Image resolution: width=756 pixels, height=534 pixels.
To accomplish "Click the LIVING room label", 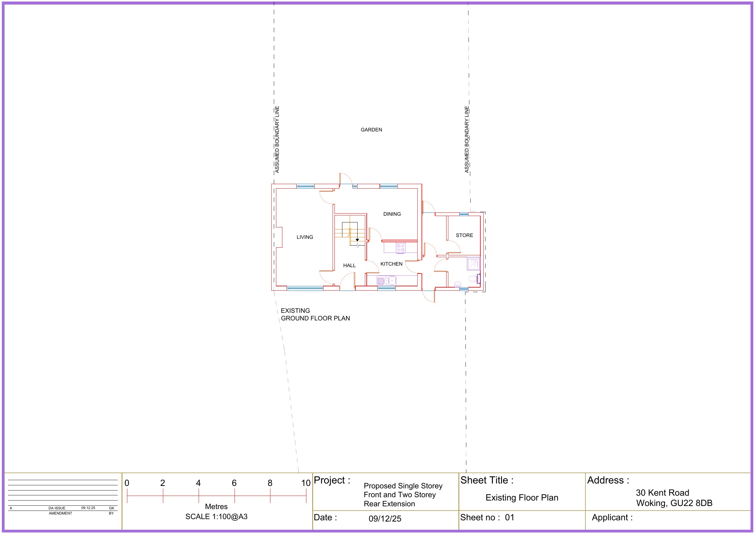I will click(x=305, y=237).
